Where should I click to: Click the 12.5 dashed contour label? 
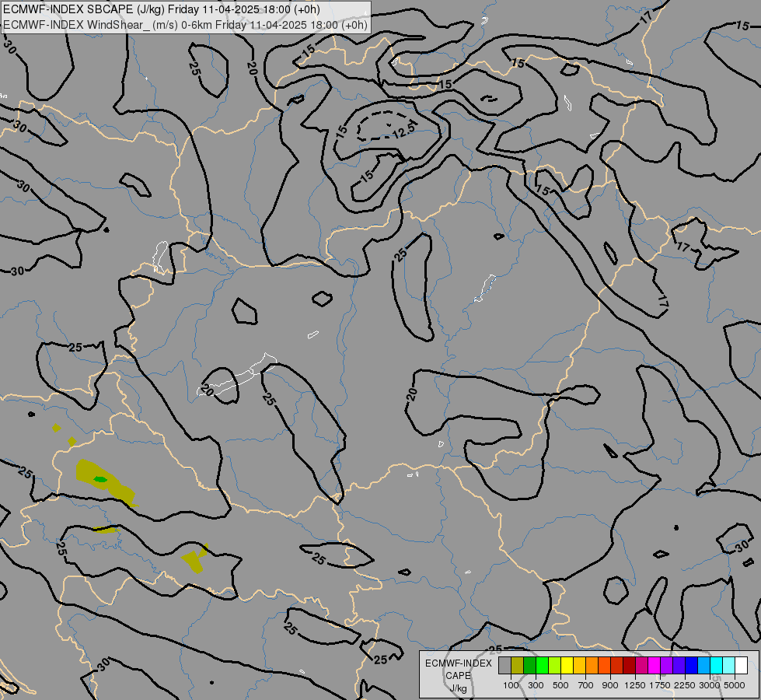[x=403, y=130]
